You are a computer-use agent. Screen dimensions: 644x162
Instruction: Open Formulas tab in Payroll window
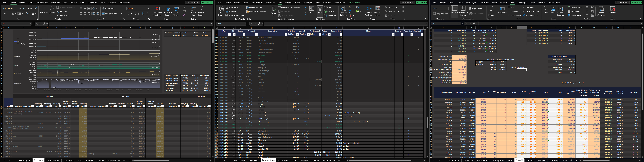[485, 3]
